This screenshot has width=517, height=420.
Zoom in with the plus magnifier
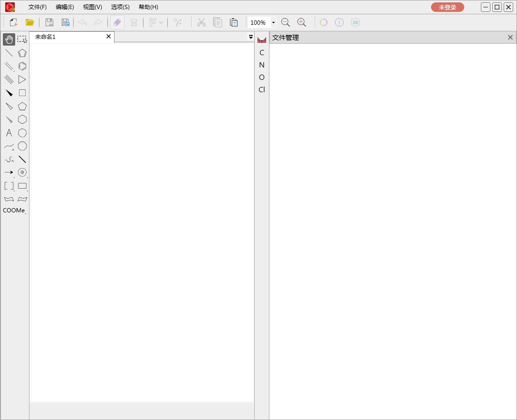click(x=302, y=22)
